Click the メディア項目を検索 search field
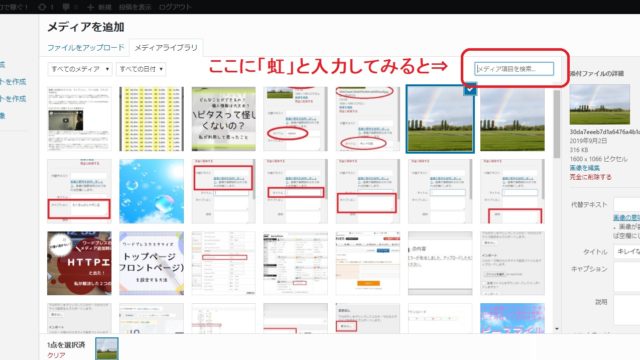 click(x=514, y=69)
